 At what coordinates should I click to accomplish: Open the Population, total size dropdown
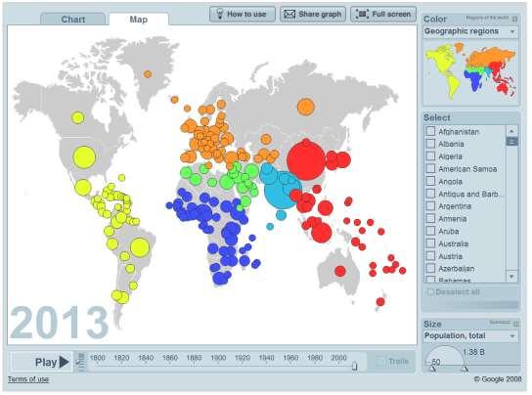tap(470, 336)
